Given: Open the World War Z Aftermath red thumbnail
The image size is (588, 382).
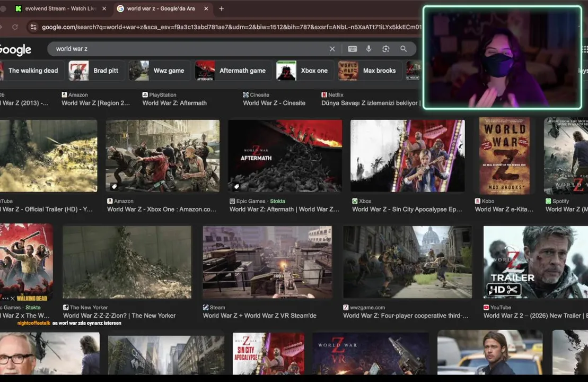Looking at the screenshot, I should tap(285, 156).
